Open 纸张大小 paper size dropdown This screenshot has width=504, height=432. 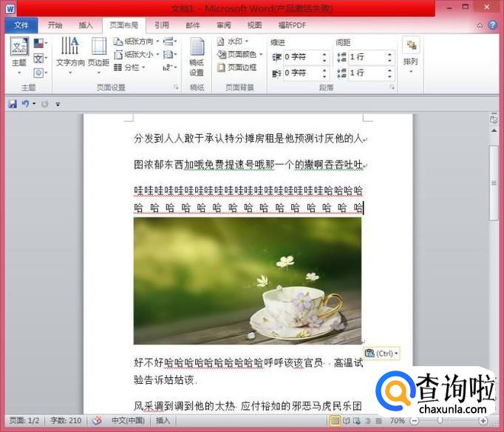(x=136, y=54)
